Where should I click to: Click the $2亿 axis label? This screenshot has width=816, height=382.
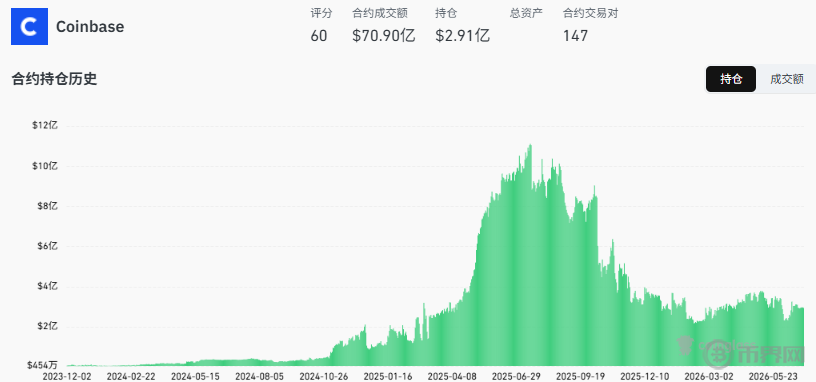point(48,326)
